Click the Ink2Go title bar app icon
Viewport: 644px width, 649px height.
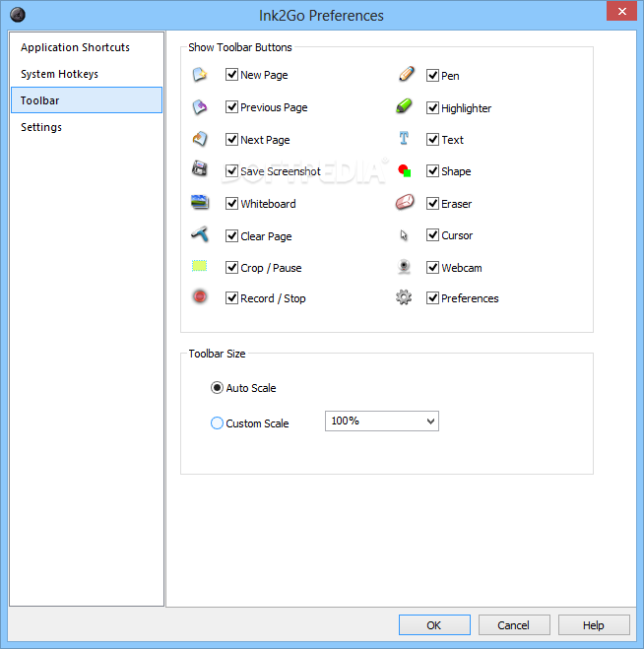[x=18, y=15]
